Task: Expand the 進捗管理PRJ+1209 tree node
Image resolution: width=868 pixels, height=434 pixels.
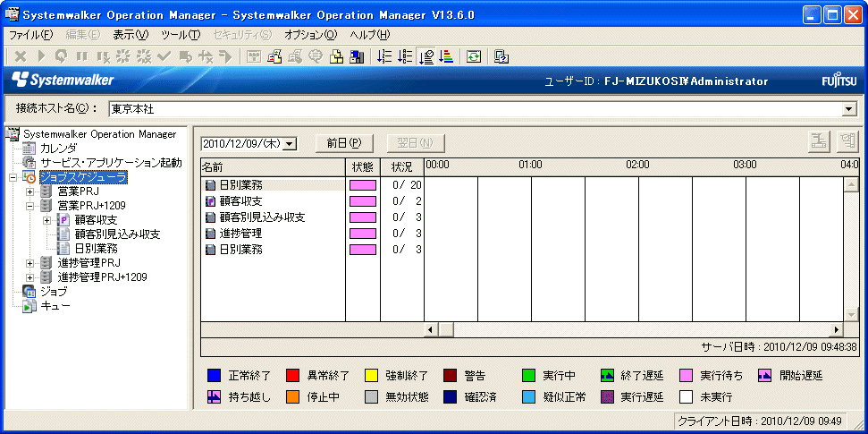Action: pos(29,277)
